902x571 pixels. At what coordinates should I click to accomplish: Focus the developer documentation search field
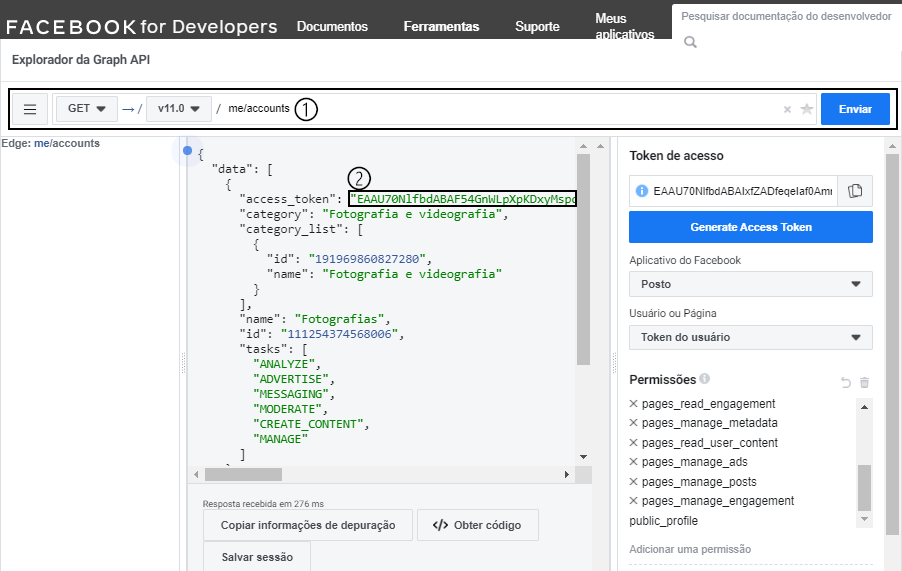coord(786,17)
